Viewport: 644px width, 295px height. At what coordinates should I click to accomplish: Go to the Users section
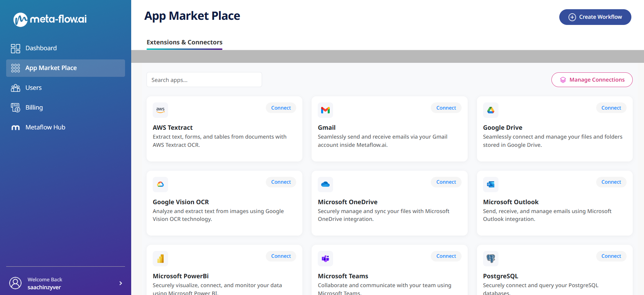(66, 88)
